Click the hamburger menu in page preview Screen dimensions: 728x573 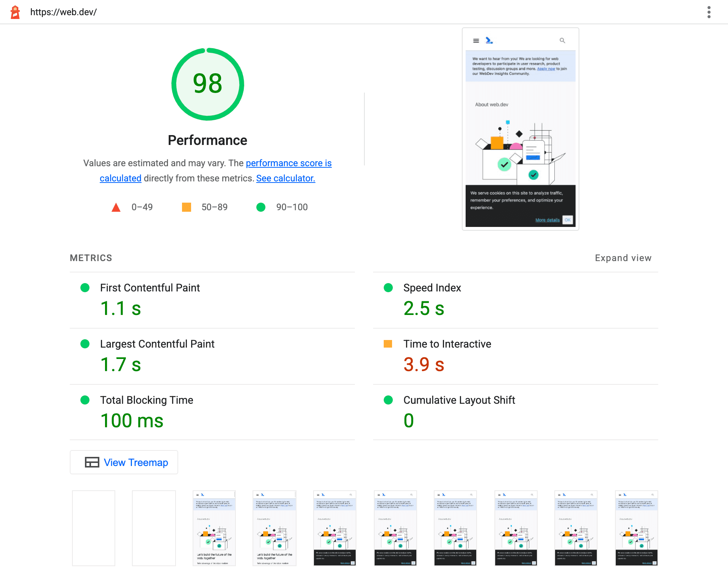pyautogui.click(x=476, y=40)
